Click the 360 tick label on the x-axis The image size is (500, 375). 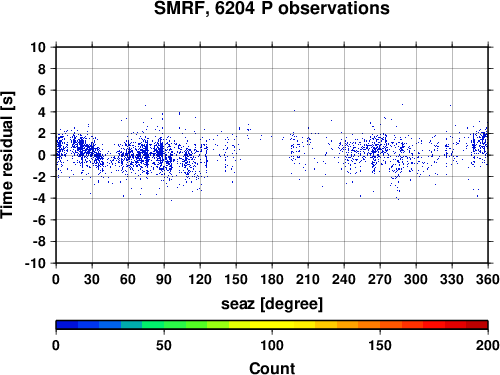point(488,279)
